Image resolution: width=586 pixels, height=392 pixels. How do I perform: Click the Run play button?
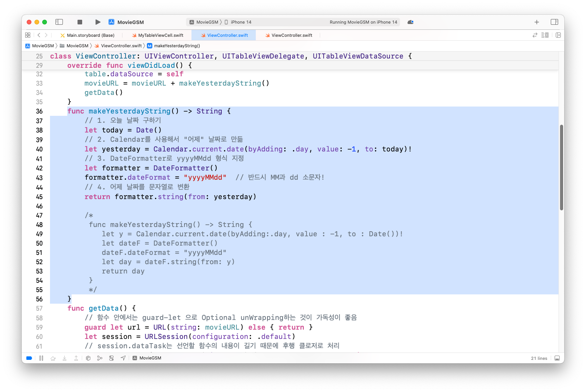[98, 22]
